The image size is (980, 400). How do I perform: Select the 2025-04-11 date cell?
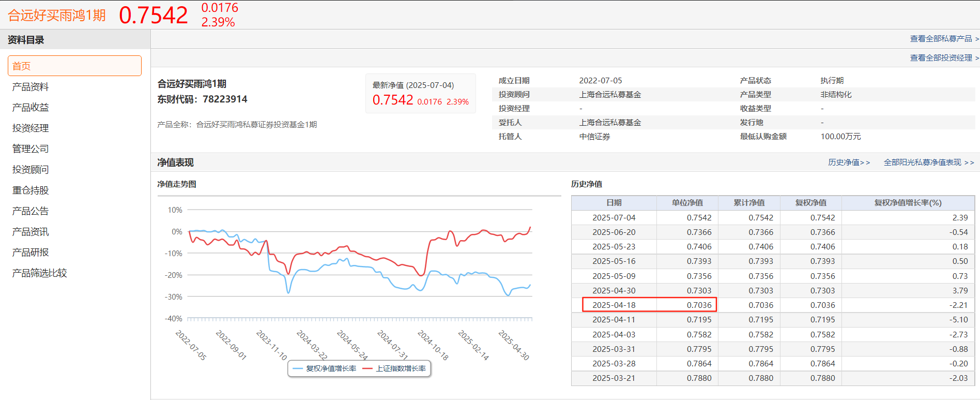[614, 320]
